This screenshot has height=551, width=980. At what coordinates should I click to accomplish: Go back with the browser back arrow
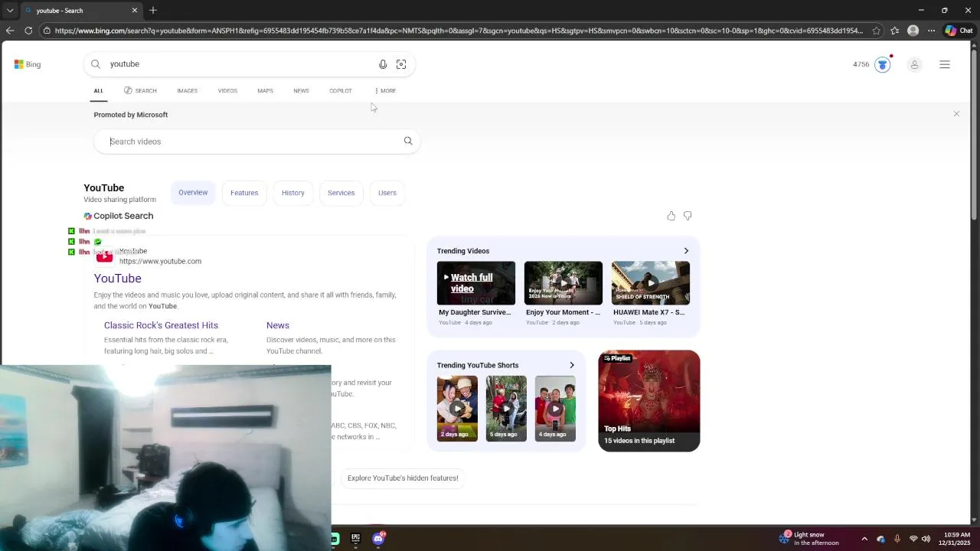(10, 31)
